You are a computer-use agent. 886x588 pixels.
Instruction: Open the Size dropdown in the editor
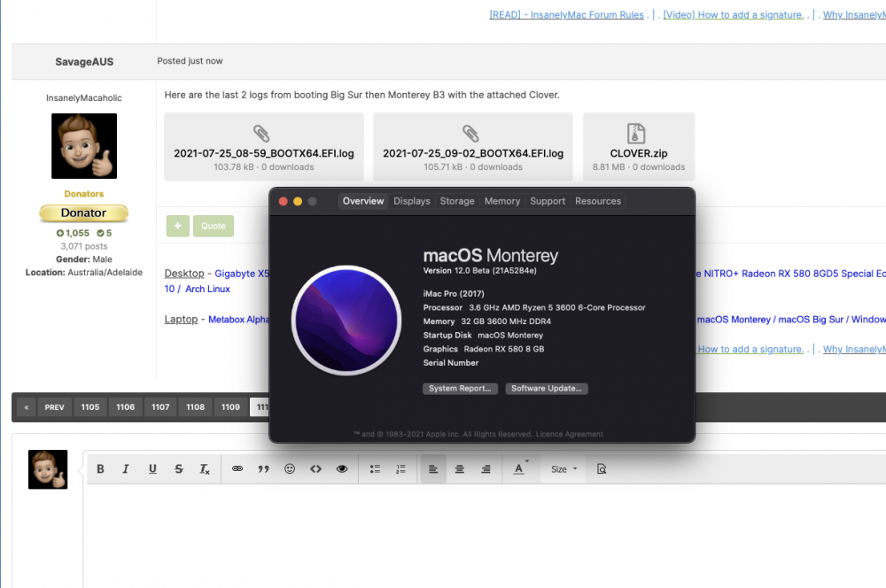(x=563, y=468)
